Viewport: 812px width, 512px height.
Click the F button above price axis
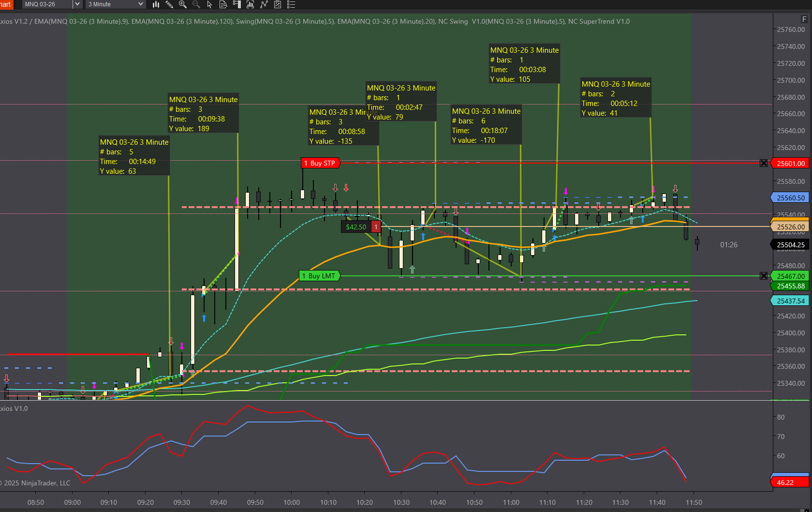(x=804, y=19)
